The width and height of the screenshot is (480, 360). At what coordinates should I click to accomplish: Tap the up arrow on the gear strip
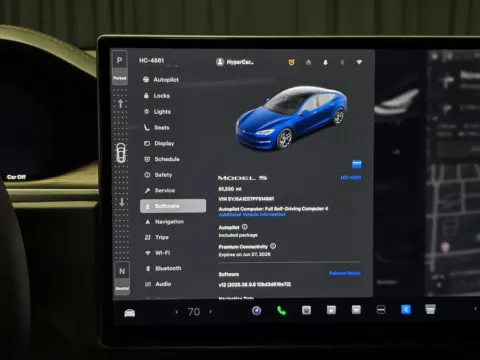coord(121,104)
